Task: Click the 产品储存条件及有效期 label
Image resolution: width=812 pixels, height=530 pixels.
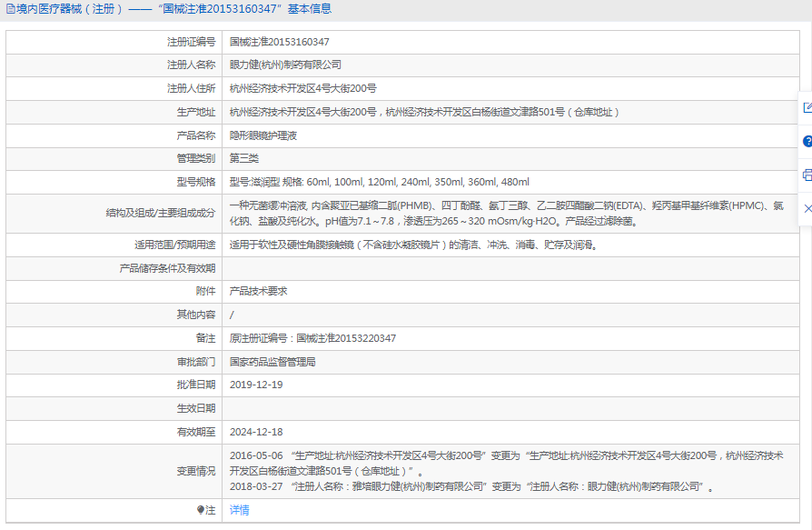Action: (x=167, y=268)
